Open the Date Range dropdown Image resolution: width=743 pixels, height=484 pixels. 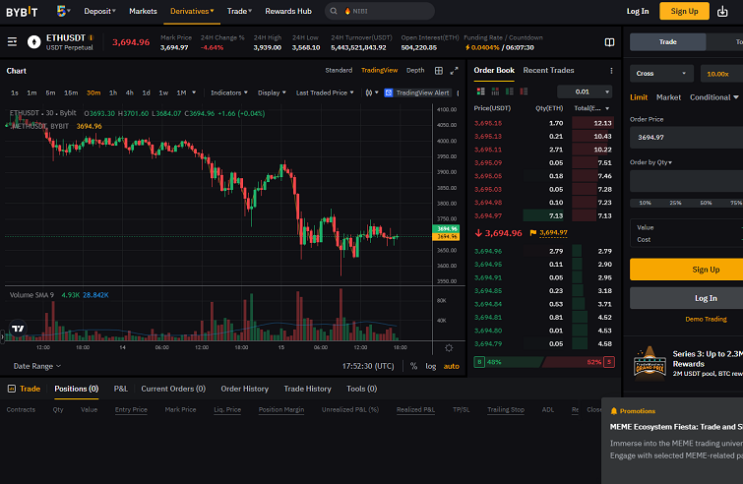pos(37,366)
